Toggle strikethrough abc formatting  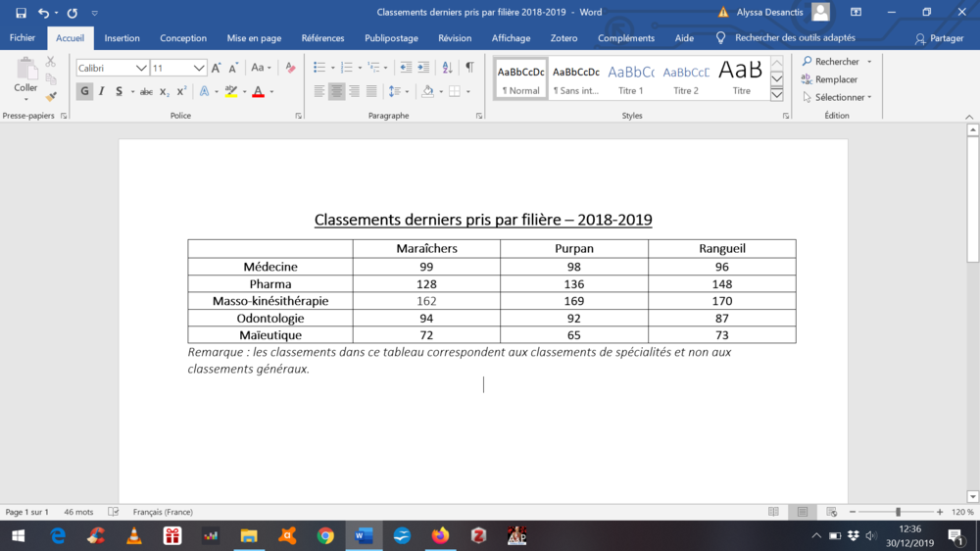point(146,91)
